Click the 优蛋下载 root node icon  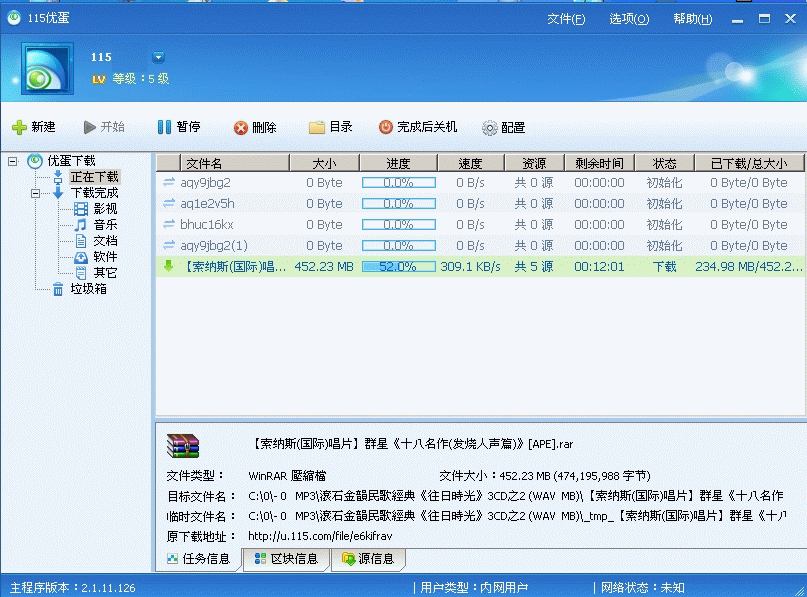[35, 161]
